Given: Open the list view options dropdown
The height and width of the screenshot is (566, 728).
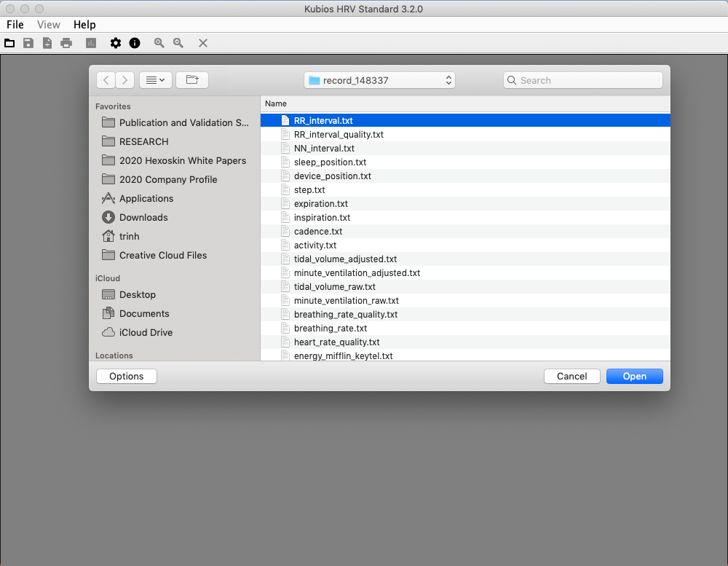Looking at the screenshot, I should pyautogui.click(x=155, y=80).
